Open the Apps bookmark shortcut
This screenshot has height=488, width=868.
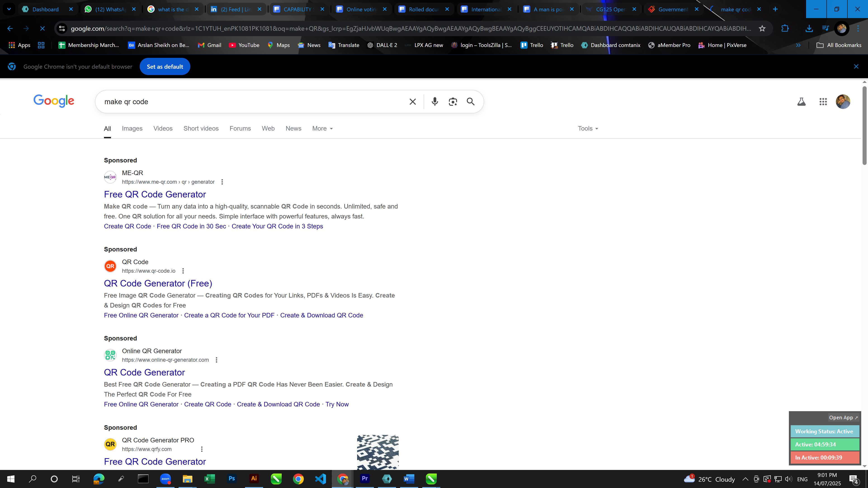tap(19, 45)
